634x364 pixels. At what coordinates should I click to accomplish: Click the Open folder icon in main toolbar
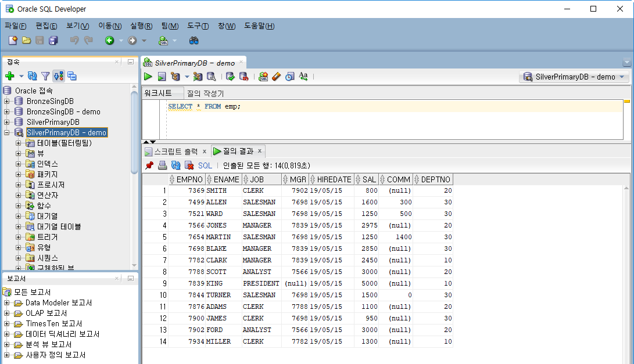(27, 41)
